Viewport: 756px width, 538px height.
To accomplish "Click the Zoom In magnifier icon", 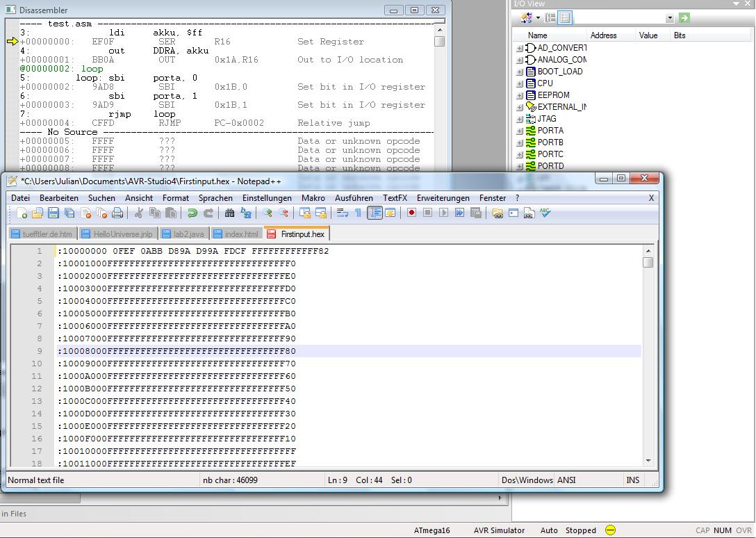I will point(267,213).
